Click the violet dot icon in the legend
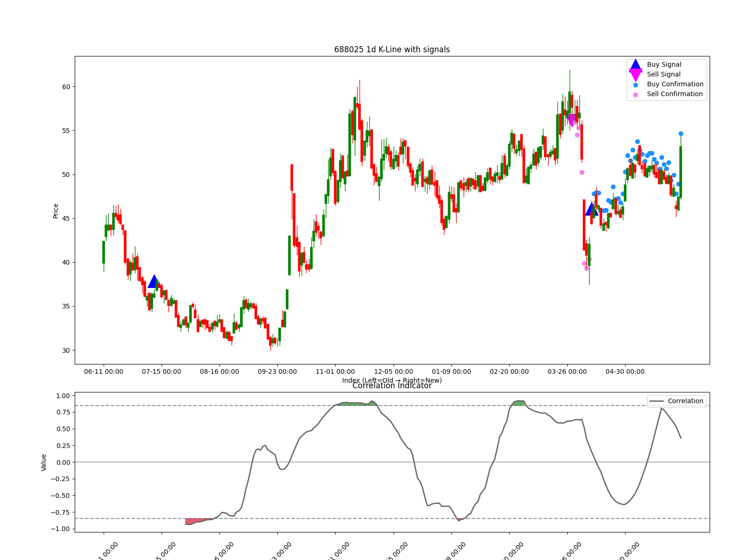The image size is (747, 560). 635,95
